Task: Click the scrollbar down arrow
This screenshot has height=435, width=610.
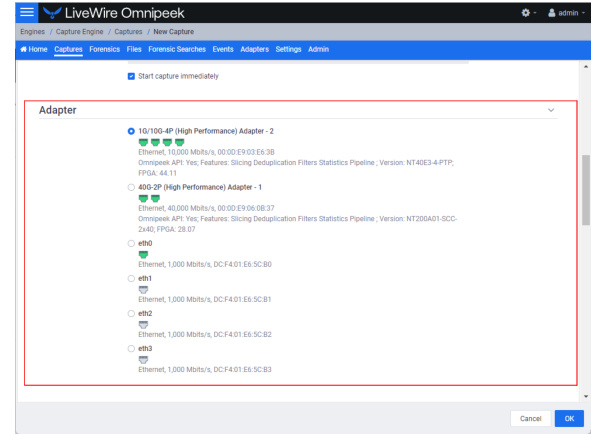Action: 586,396
